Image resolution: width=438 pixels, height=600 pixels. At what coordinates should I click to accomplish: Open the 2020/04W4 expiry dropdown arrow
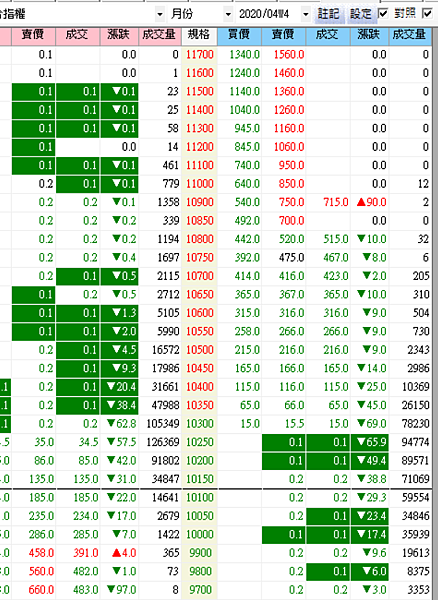click(x=305, y=15)
